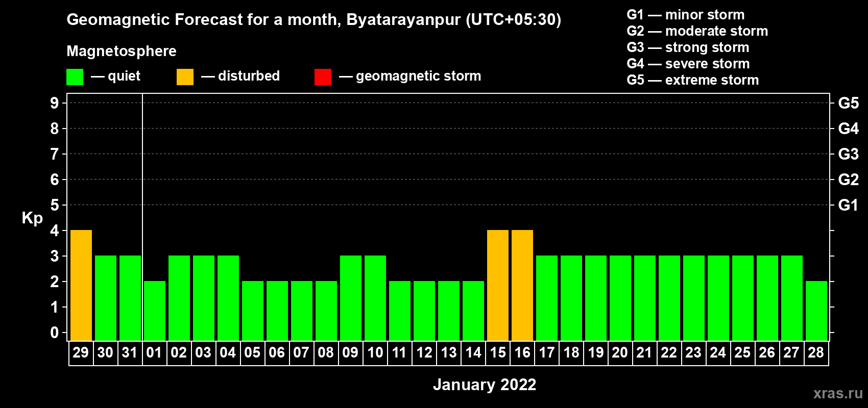Click the date label 01
The height and width of the screenshot is (408, 868).
point(154,352)
